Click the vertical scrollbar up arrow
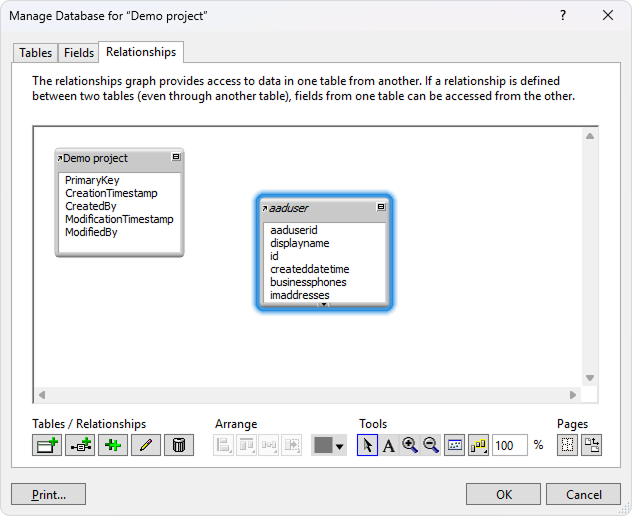 click(590, 136)
